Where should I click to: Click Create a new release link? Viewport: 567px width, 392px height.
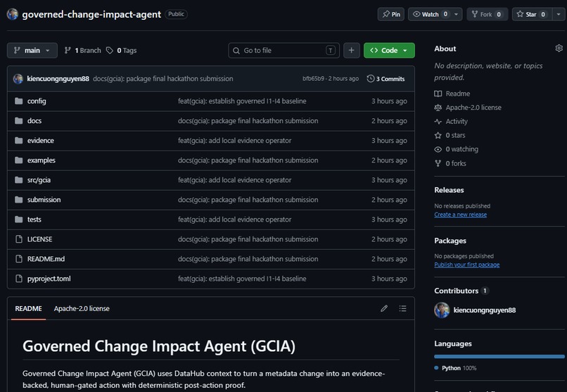pos(460,215)
